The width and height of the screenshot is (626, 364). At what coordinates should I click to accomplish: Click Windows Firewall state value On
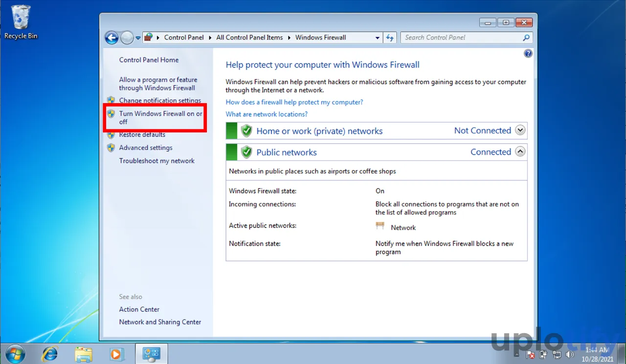[x=380, y=191]
